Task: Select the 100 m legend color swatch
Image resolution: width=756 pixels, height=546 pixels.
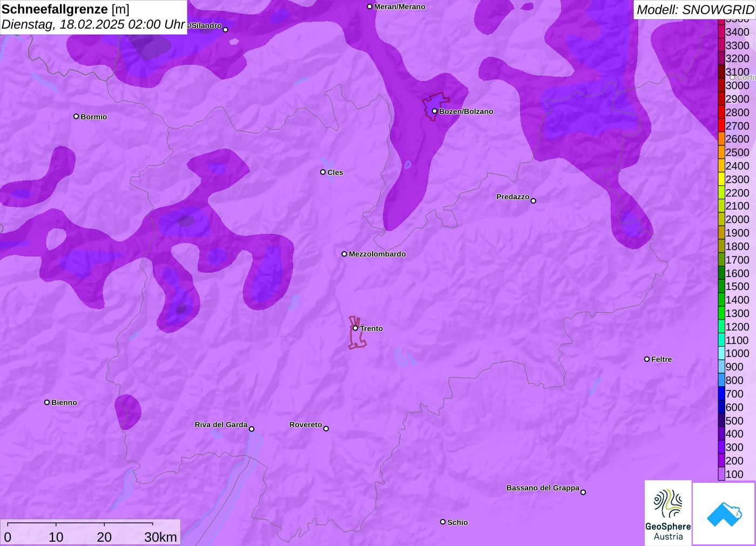Action: pyautogui.click(x=721, y=474)
